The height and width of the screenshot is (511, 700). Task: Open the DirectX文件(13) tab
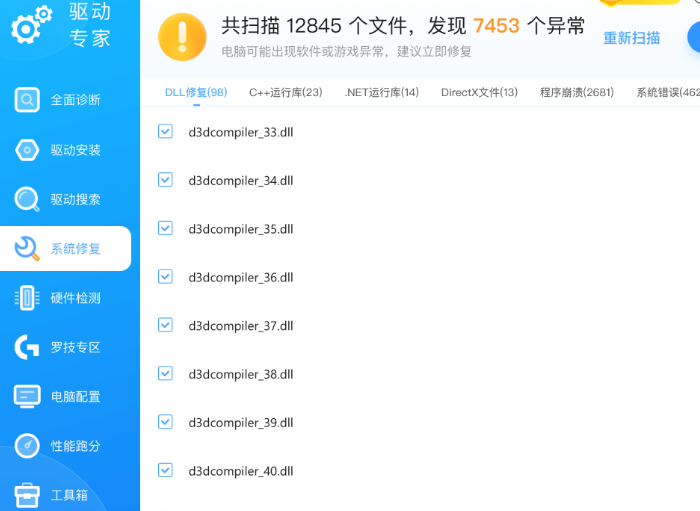tap(479, 92)
